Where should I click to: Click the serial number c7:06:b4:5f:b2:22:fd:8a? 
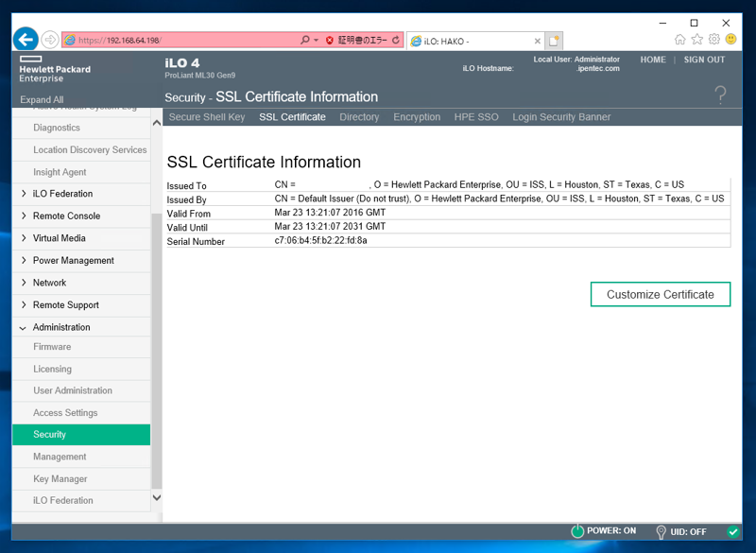coord(320,241)
